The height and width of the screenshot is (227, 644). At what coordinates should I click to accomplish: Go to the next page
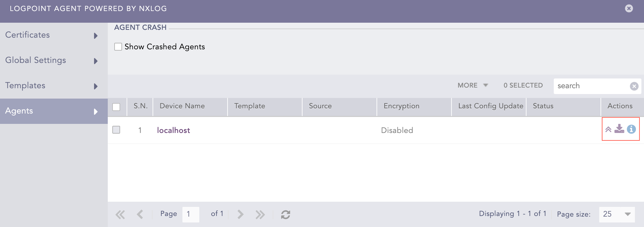(240, 214)
